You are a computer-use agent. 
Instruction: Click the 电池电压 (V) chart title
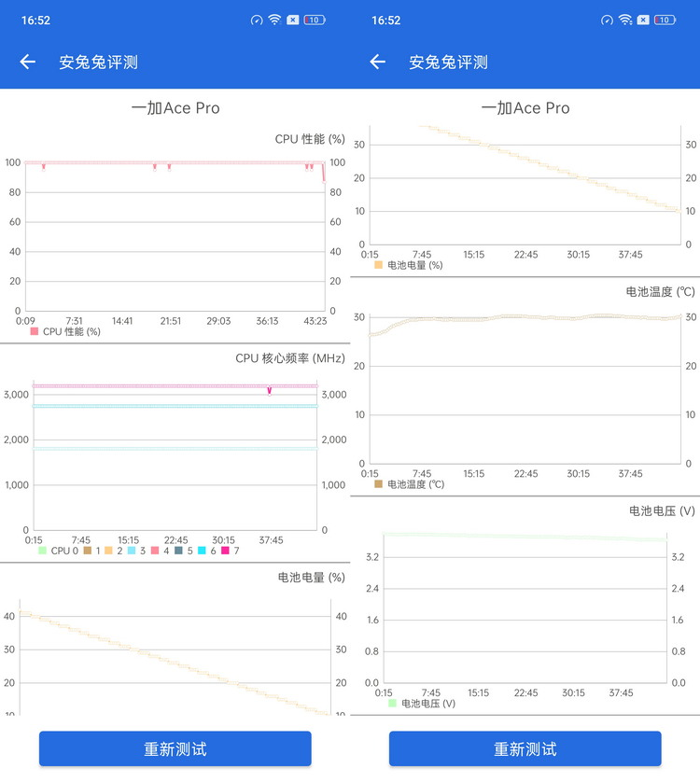(662, 510)
